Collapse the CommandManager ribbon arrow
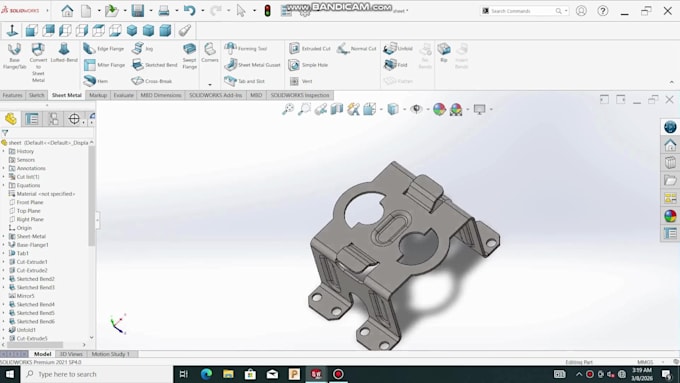Screen dimensions: 680x383 coord(672,82)
